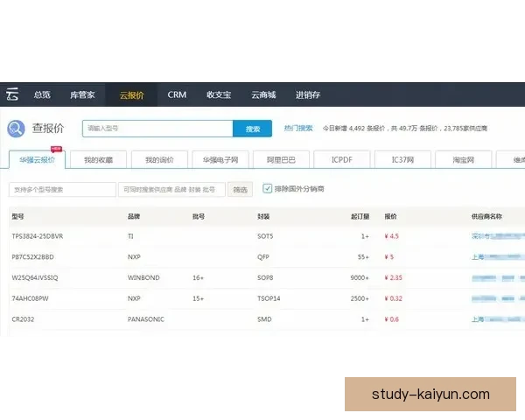Toggle the 排除国外分销商 checkbox

(x=267, y=189)
